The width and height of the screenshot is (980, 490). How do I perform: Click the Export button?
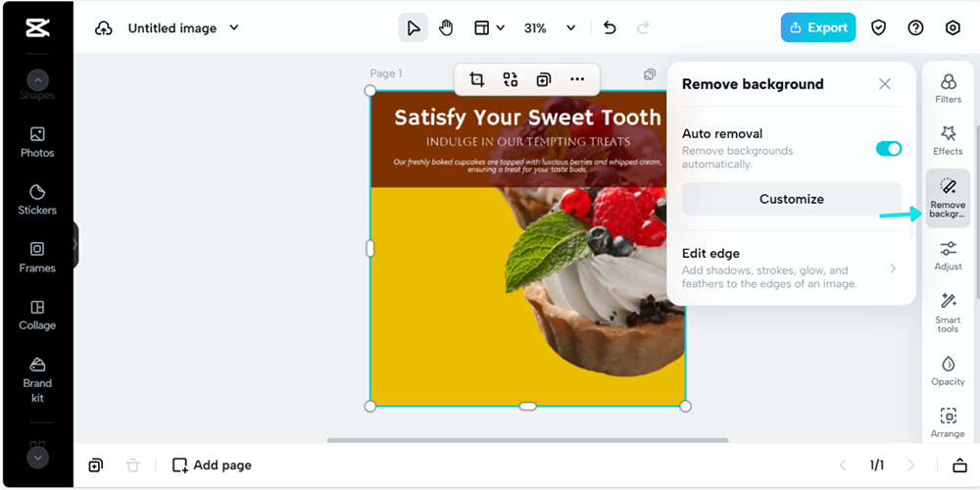tap(818, 27)
